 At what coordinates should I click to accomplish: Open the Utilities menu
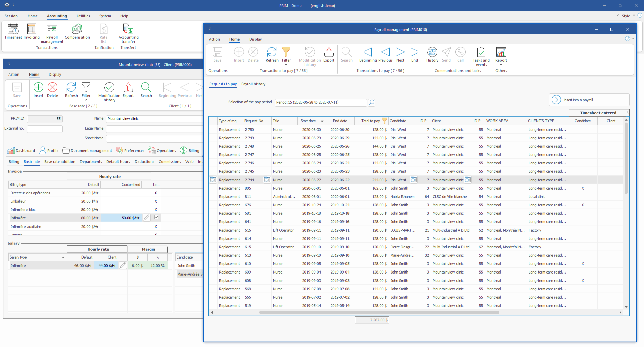83,16
